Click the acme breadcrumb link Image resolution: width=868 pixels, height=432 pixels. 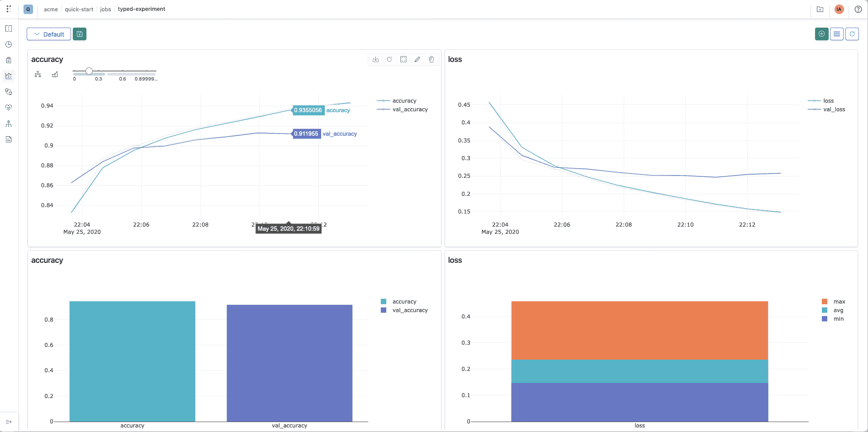click(51, 9)
